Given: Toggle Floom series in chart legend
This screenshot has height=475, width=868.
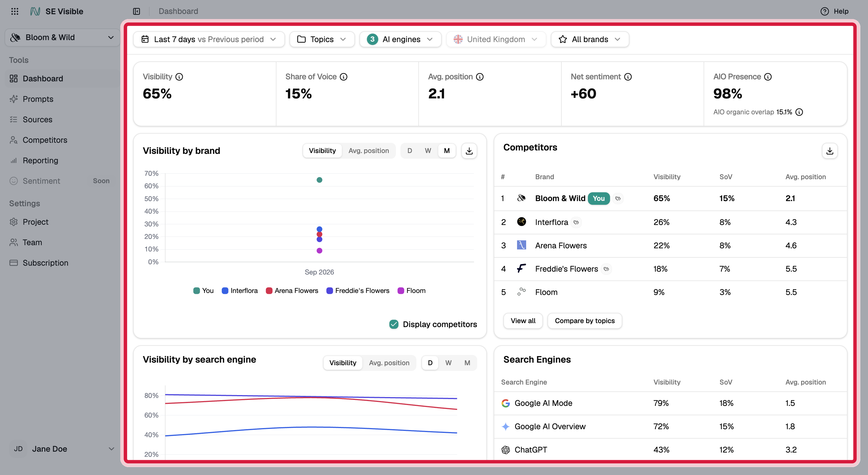Looking at the screenshot, I should pos(412,291).
